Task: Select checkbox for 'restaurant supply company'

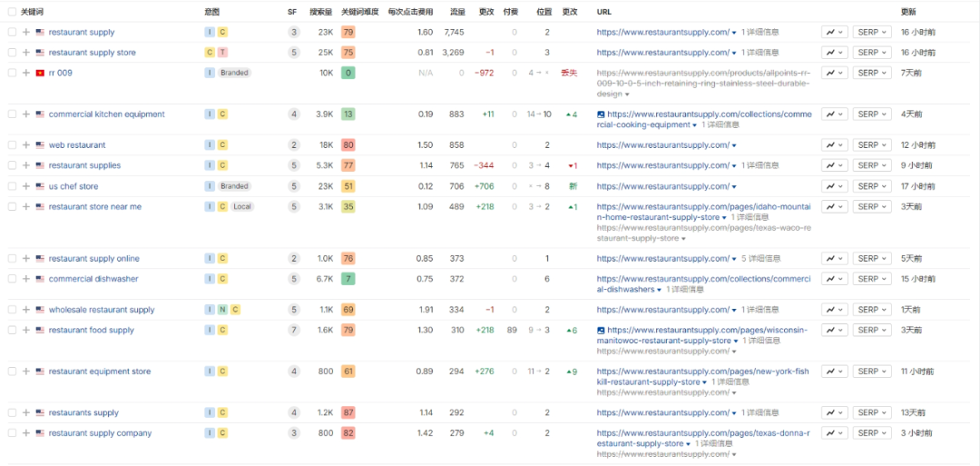Action: coord(12,433)
